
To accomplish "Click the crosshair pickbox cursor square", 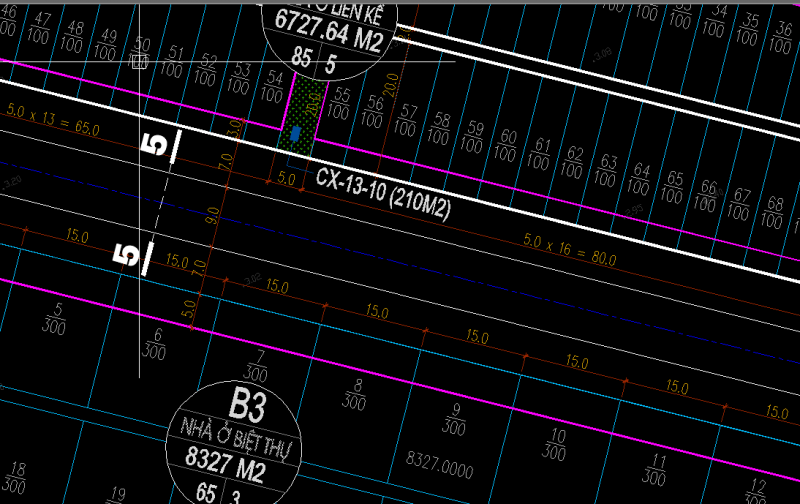I will tap(140, 62).
